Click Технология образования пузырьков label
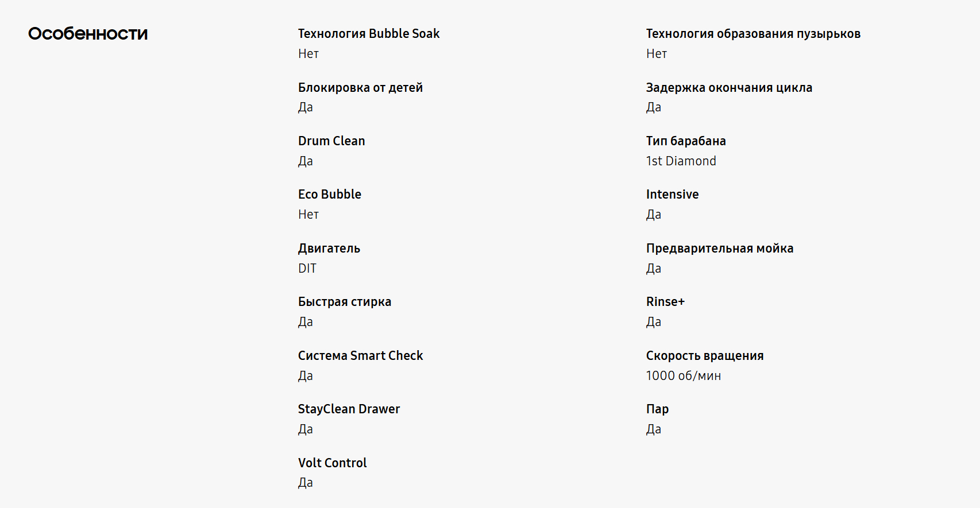 753,34
